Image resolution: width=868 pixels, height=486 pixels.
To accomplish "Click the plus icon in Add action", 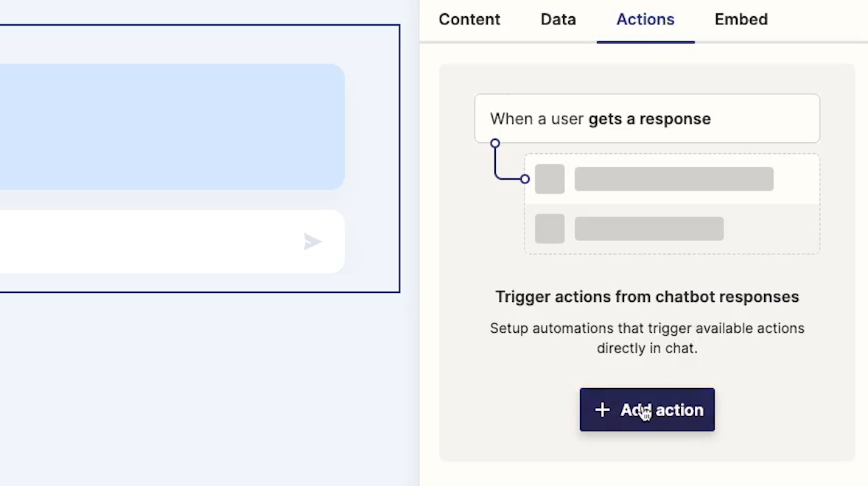I will click(x=602, y=409).
